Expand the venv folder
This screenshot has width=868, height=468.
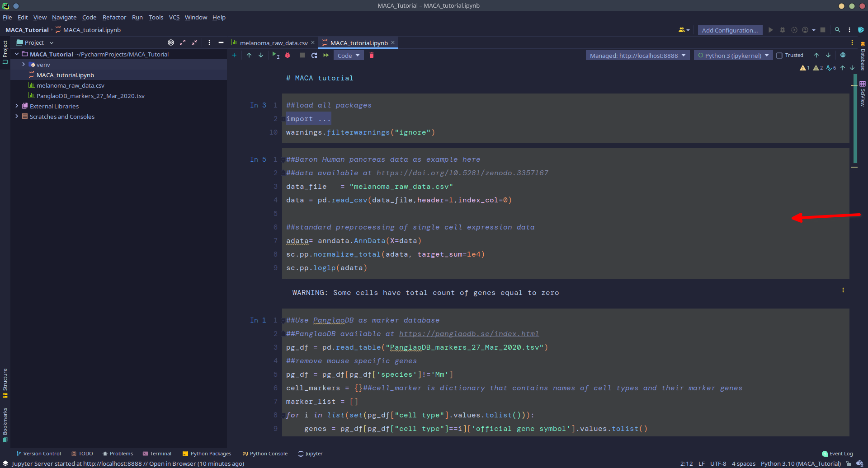pyautogui.click(x=24, y=65)
